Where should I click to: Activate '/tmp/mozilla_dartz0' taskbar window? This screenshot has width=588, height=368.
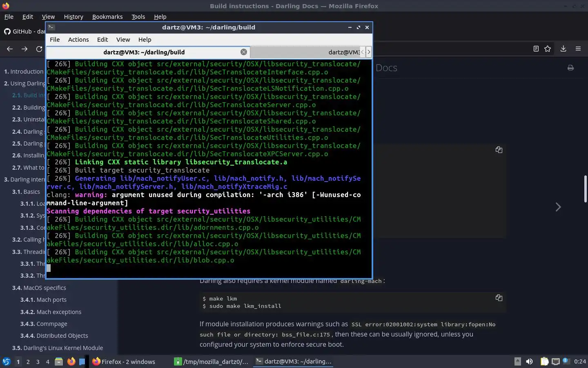(x=211, y=361)
